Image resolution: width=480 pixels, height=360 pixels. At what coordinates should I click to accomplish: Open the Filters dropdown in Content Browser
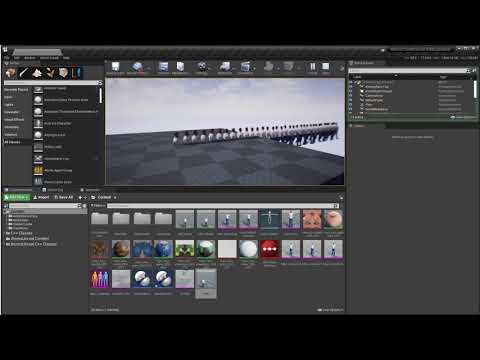(x=98, y=206)
